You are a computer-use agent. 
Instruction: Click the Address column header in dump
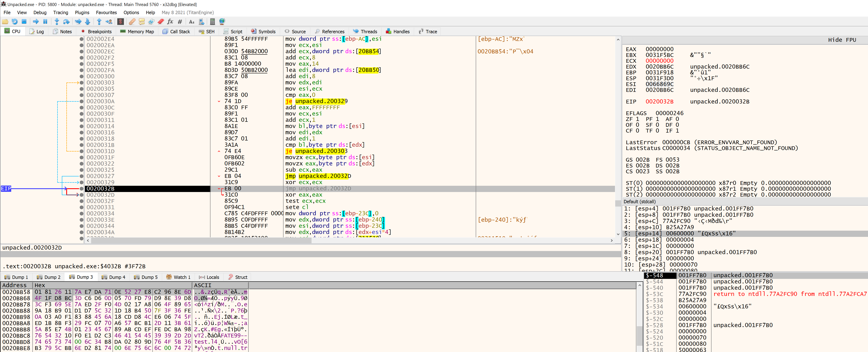click(x=17, y=286)
